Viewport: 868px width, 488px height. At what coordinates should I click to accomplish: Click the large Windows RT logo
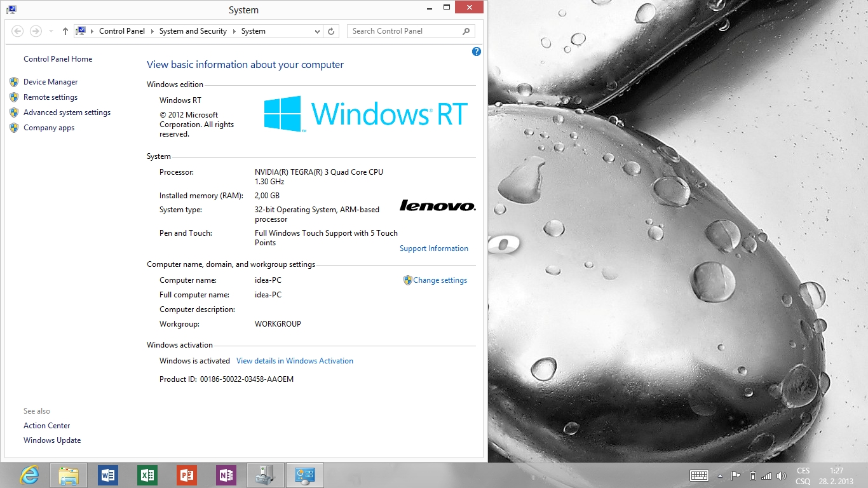point(366,114)
